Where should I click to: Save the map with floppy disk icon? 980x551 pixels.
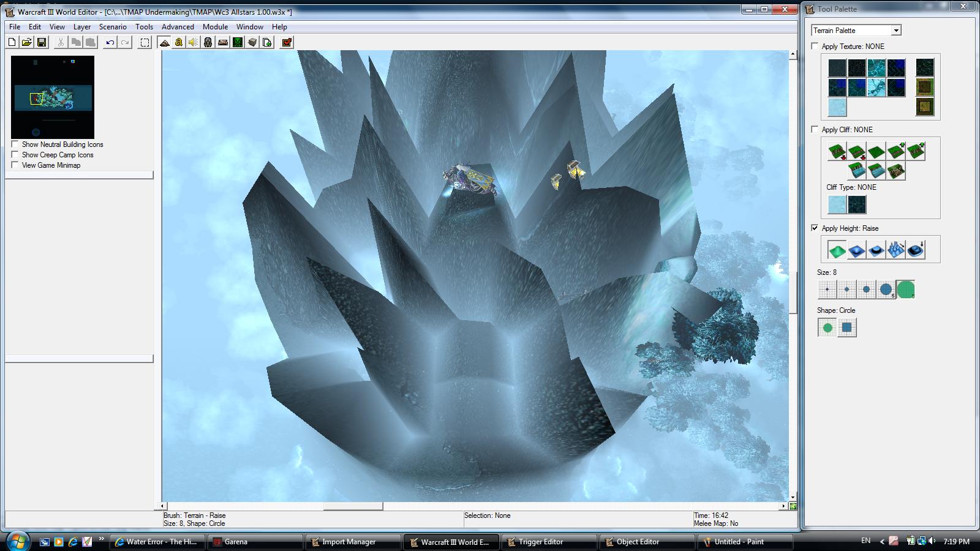pyautogui.click(x=42, y=42)
